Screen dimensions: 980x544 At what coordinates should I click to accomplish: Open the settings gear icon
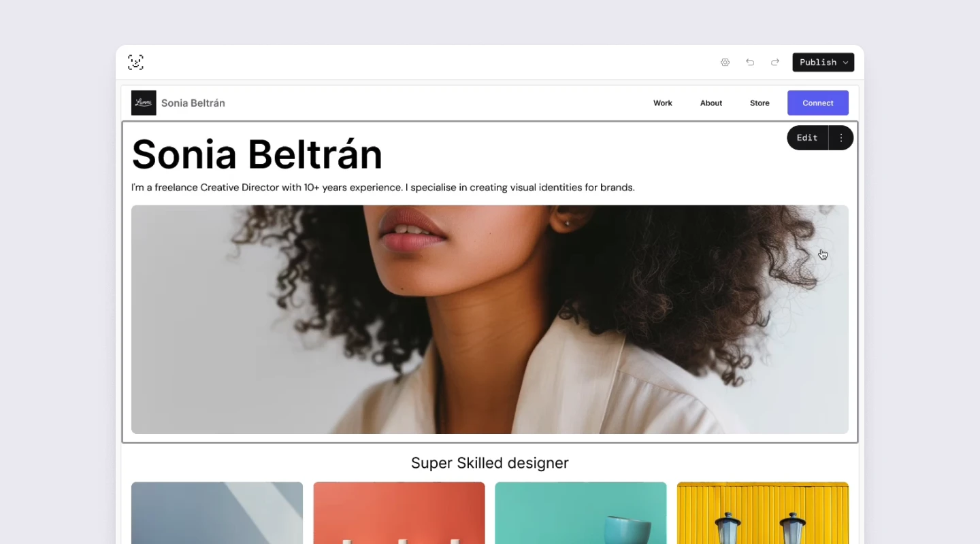(x=725, y=62)
